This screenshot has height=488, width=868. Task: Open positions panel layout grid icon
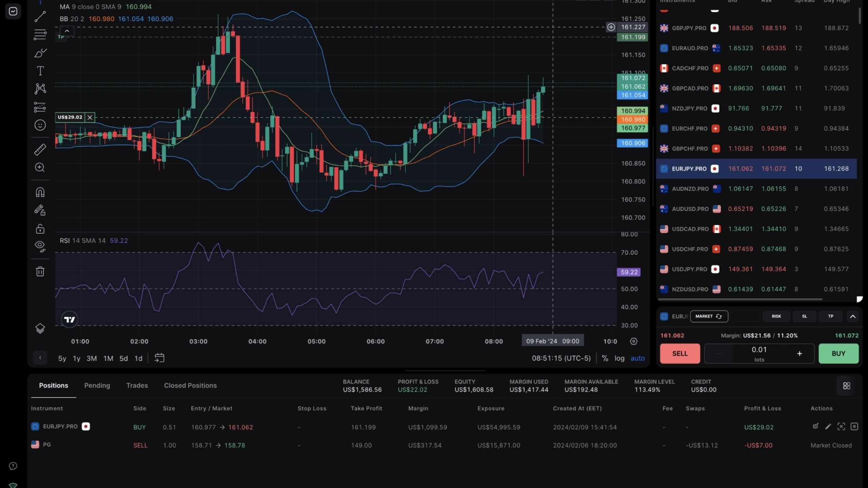coord(846,386)
